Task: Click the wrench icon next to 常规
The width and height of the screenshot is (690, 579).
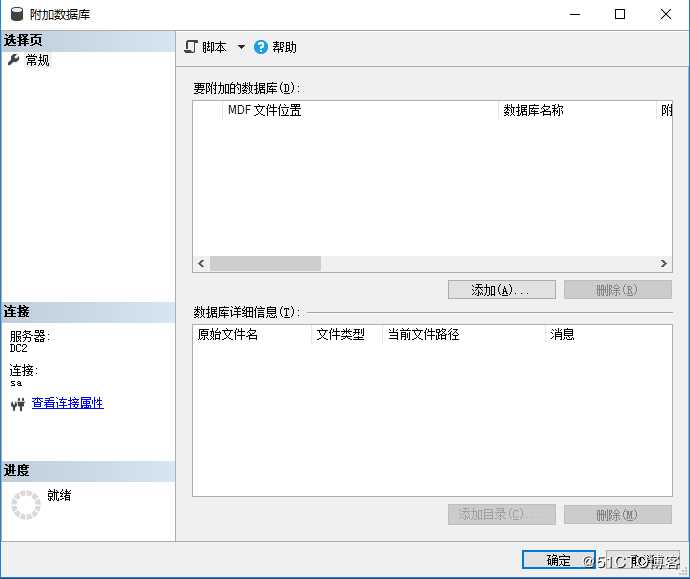Action: tap(14, 59)
